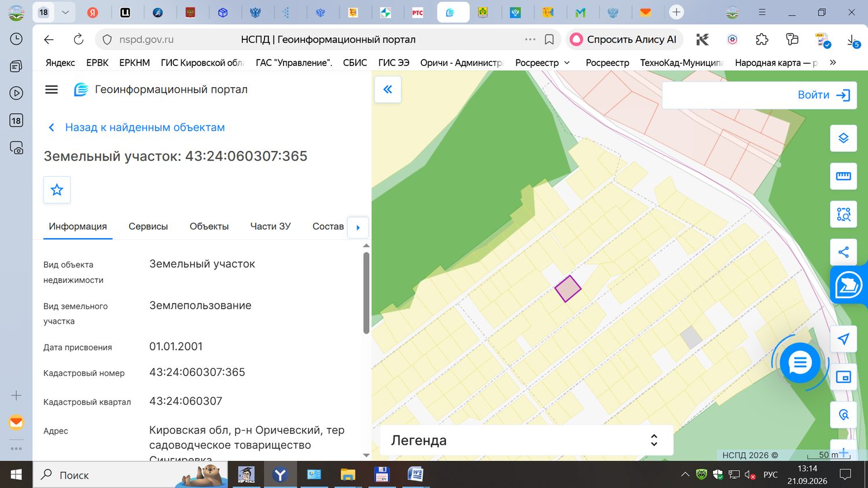Open the hamburger menu of the portal
This screenshot has width=868, height=488.
point(52,90)
